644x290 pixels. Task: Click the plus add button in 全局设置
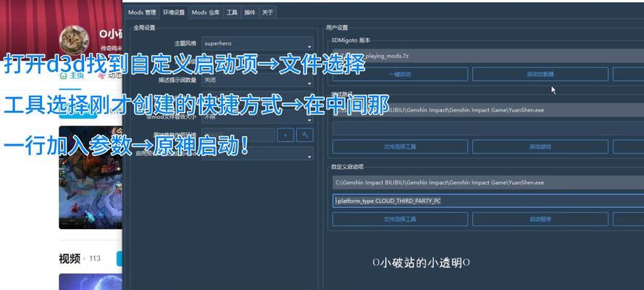(285, 135)
